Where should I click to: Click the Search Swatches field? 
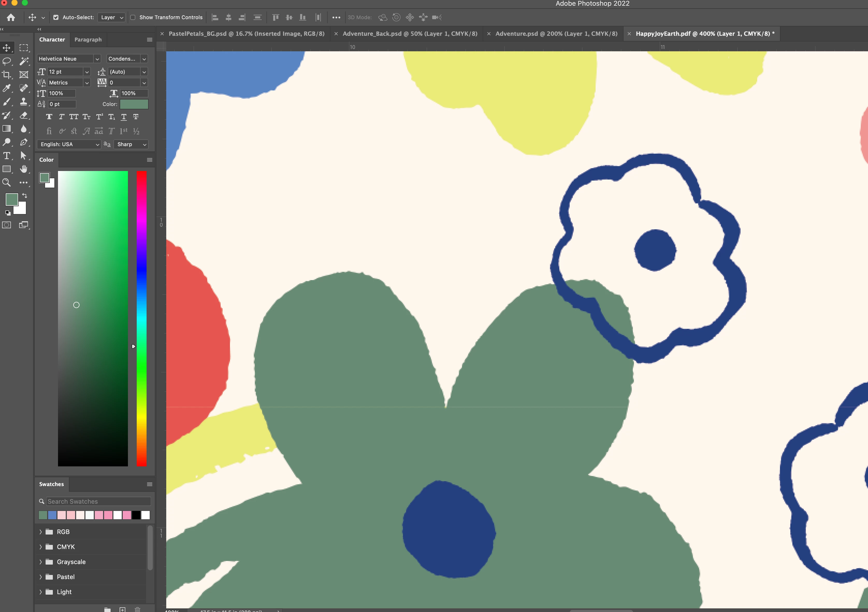point(98,501)
